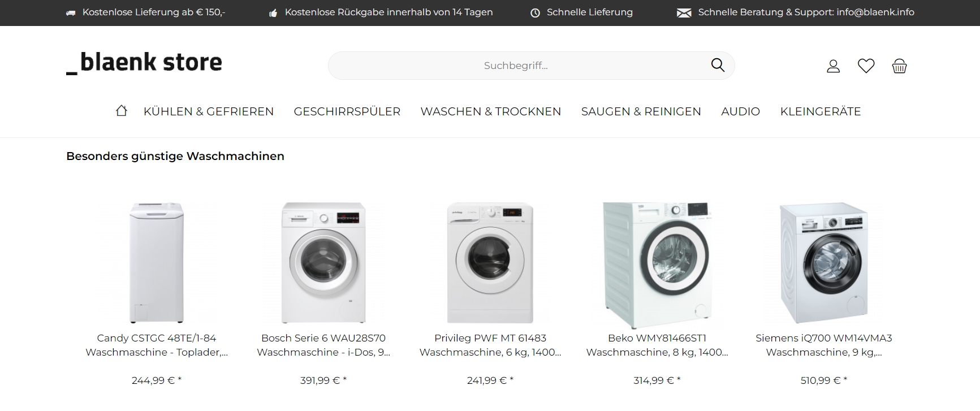
Task: Click the Privileg PWF MT 61483 washer image
Action: point(490,263)
